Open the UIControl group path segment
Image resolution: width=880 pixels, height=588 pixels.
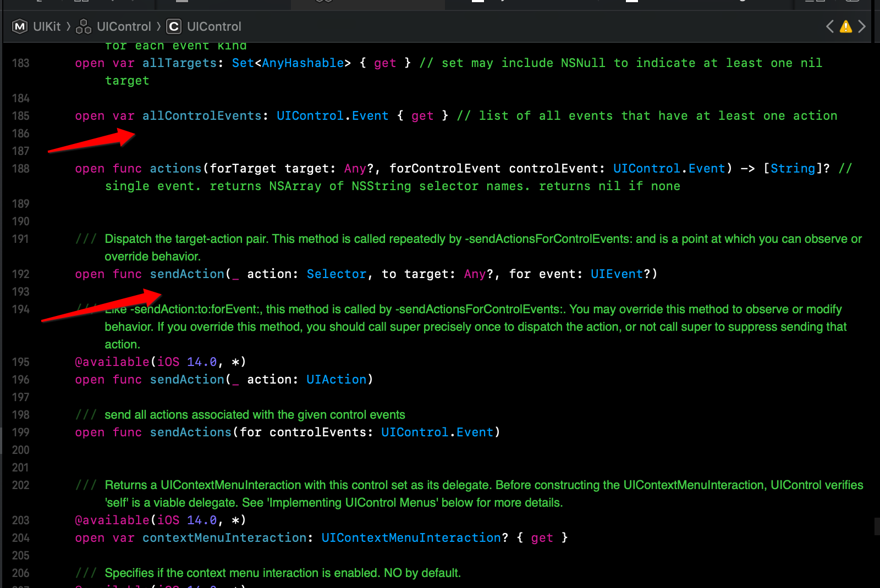tap(124, 26)
